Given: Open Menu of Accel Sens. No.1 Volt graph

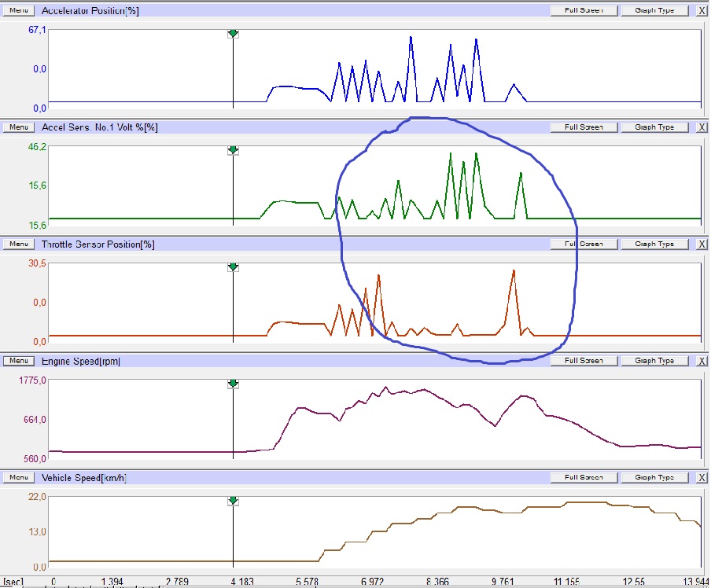Looking at the screenshot, I should (20, 127).
